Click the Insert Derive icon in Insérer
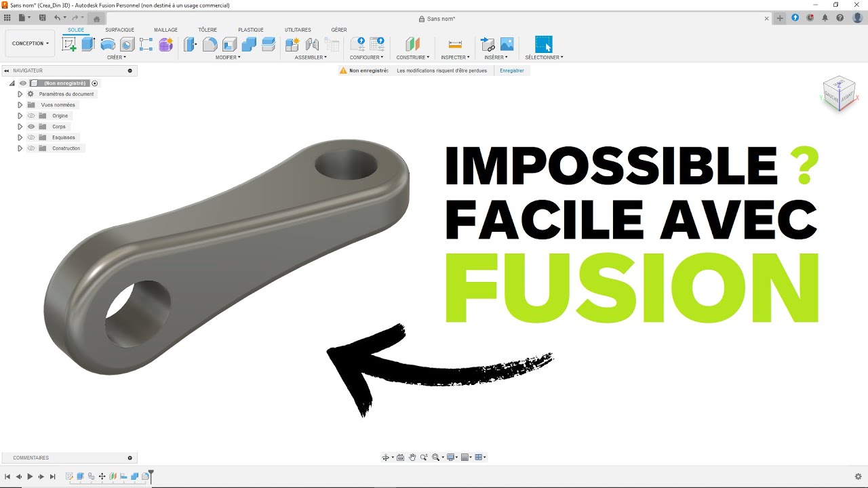Viewport: 868px width, 488px height. point(488,44)
